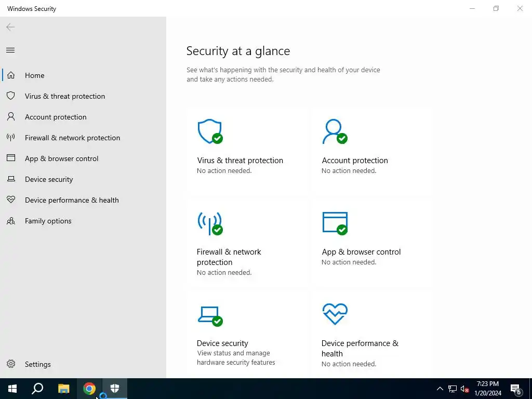This screenshot has height=399, width=532.
Task: Click the muted volume tray icon
Action: [464, 389]
